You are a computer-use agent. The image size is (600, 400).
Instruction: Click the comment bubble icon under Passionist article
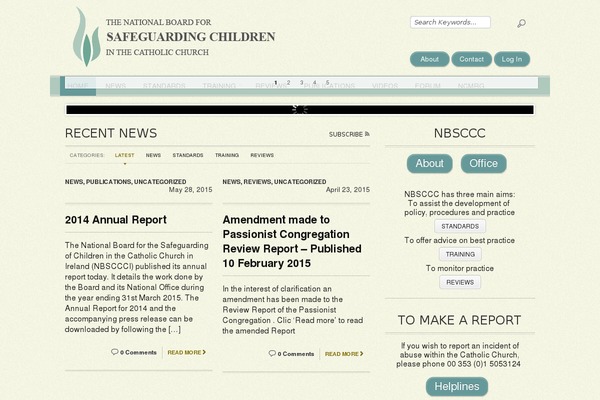(x=272, y=353)
